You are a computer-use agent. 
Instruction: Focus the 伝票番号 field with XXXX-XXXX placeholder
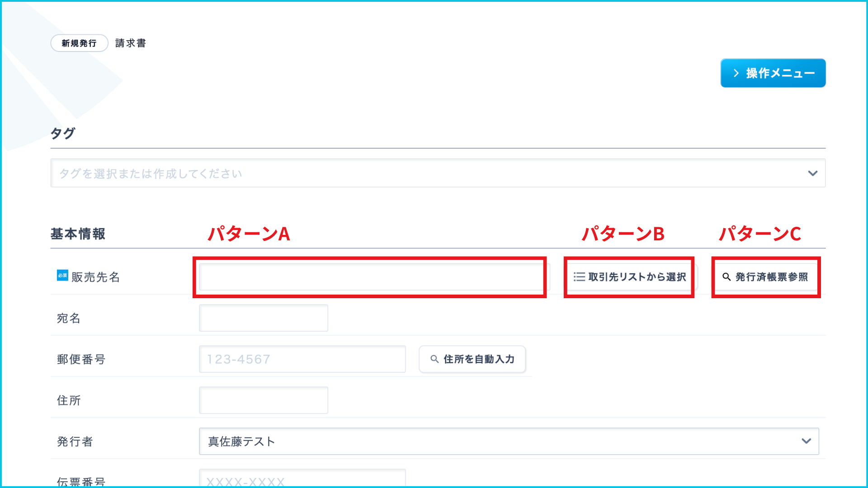click(302, 479)
